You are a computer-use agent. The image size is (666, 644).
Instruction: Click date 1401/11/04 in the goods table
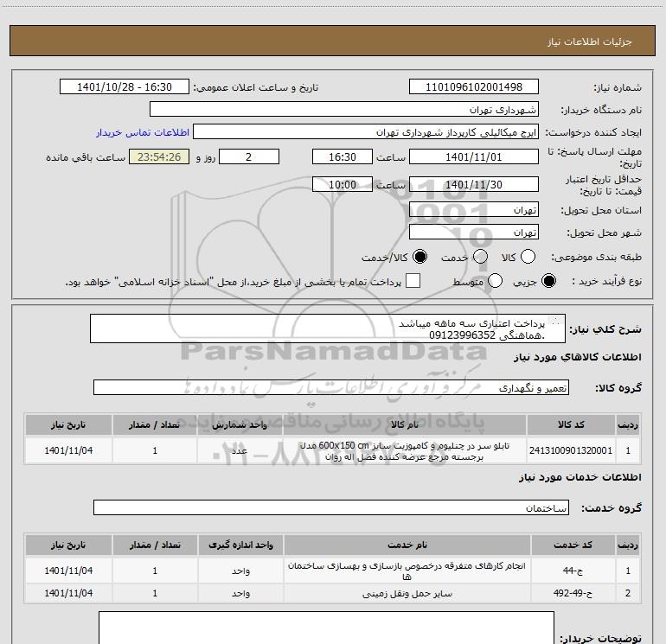[68, 450]
